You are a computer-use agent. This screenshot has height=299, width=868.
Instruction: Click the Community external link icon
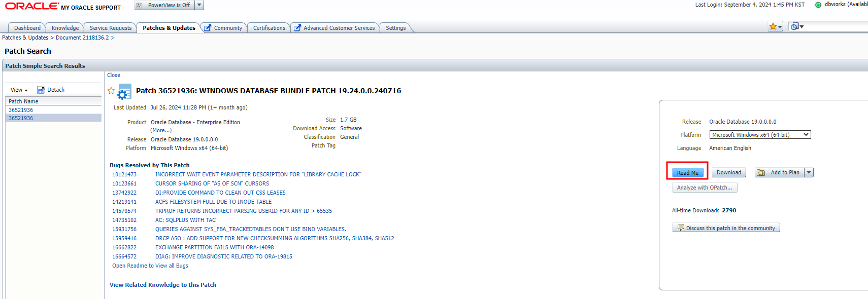208,28
